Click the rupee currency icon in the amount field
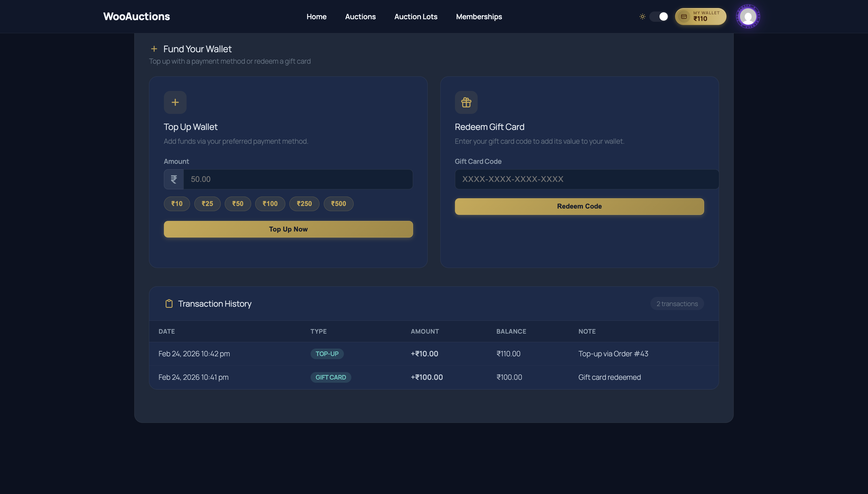Viewport: 868px width, 494px height. [173, 179]
